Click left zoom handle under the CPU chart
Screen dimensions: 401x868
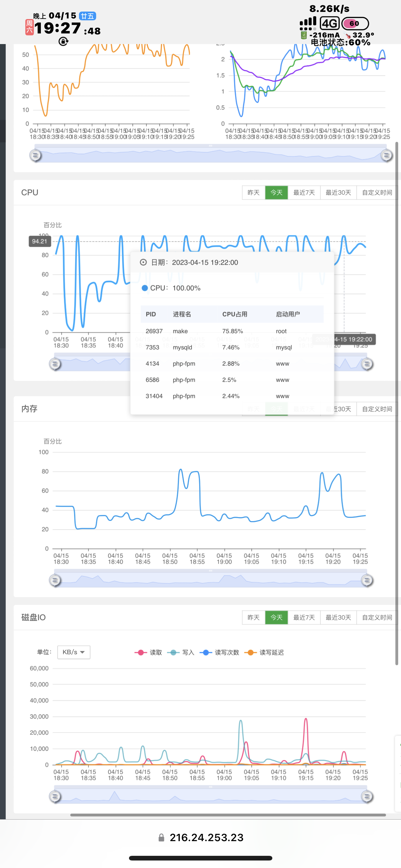[x=55, y=364]
